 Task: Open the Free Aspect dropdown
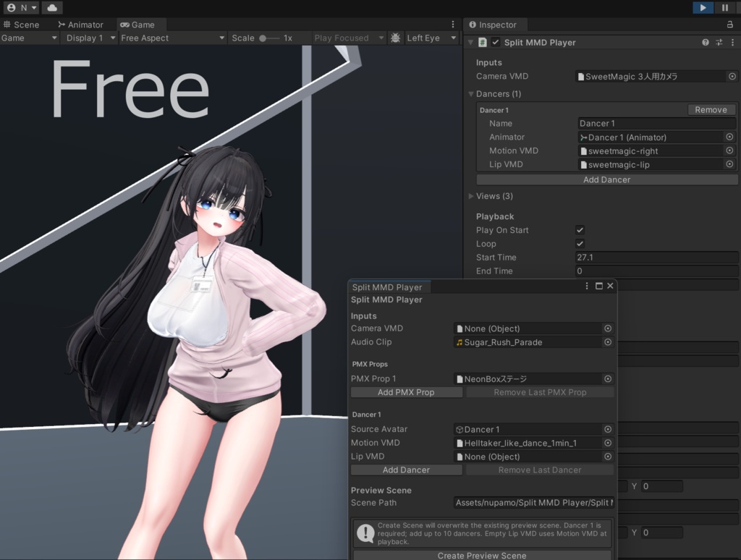(x=172, y=38)
